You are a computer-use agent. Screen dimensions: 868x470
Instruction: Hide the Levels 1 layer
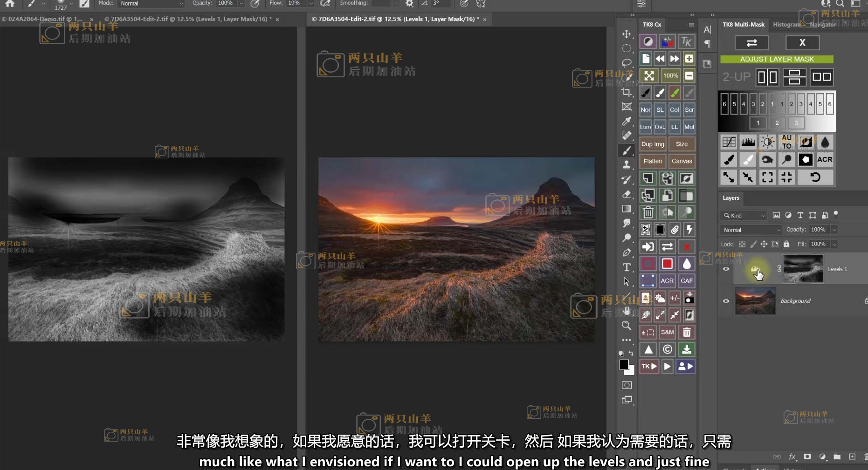point(726,269)
